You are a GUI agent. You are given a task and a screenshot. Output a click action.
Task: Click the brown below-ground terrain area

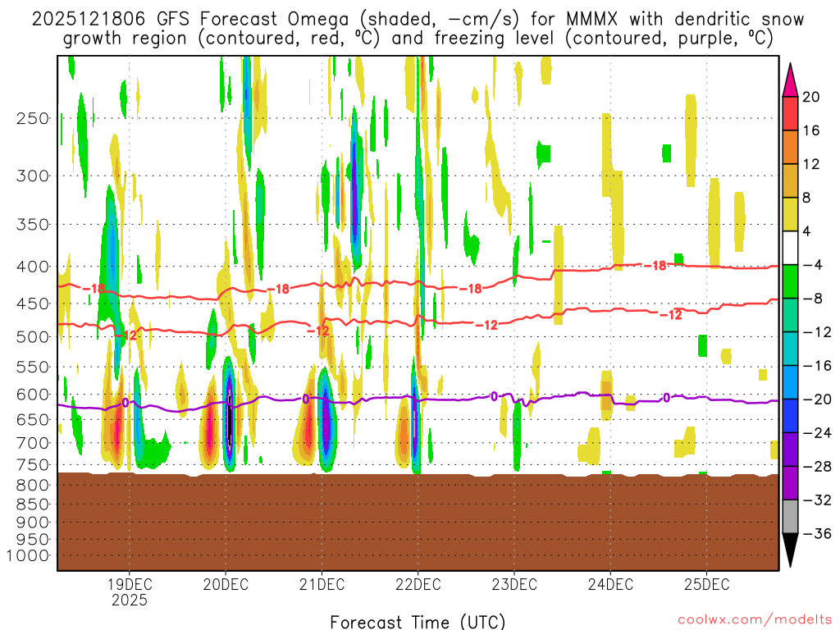418,521
